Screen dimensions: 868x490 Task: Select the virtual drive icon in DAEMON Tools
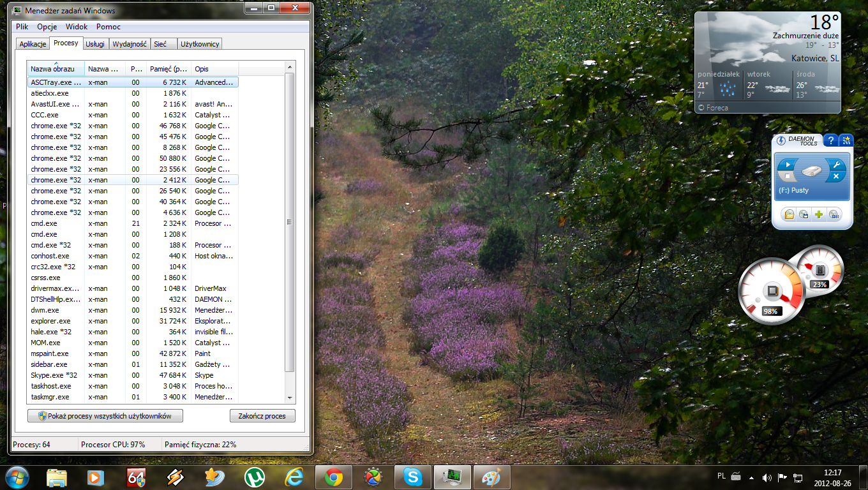(x=812, y=170)
